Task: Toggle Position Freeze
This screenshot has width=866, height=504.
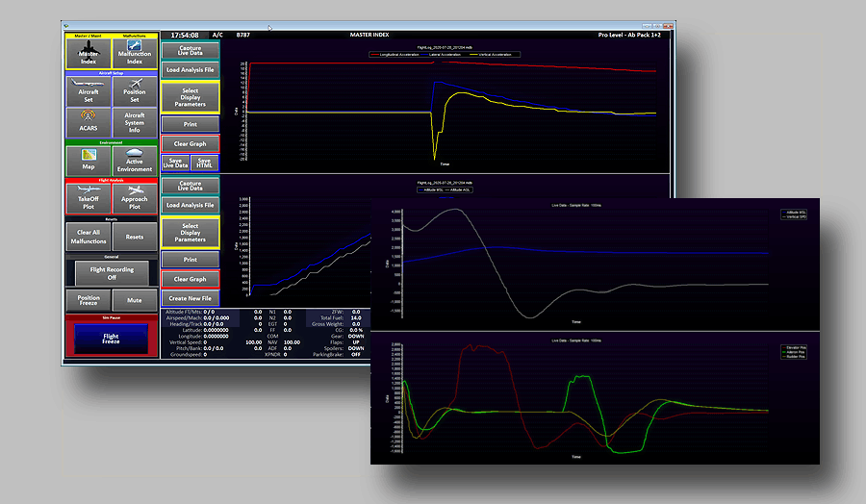Action: 89,300
